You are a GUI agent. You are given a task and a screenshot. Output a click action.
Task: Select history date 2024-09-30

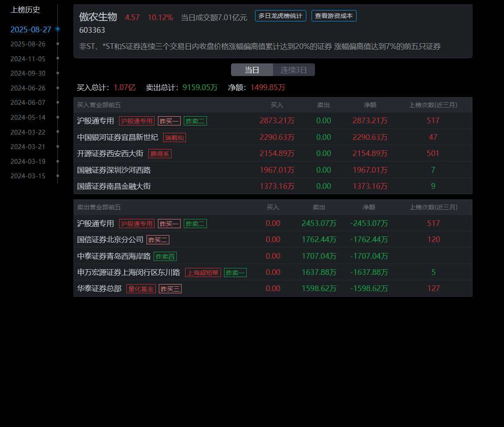pos(28,73)
